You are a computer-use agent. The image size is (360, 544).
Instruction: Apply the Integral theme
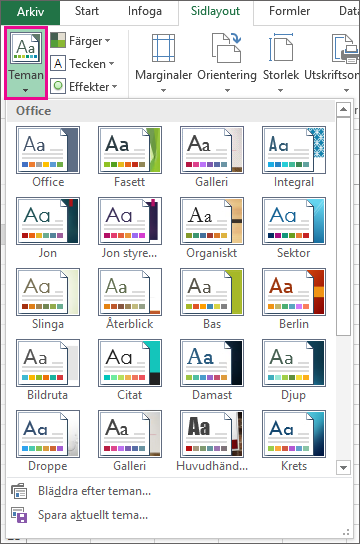(294, 157)
